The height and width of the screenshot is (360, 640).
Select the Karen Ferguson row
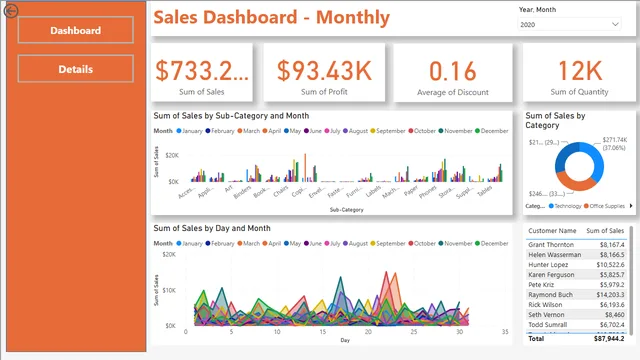point(576,275)
